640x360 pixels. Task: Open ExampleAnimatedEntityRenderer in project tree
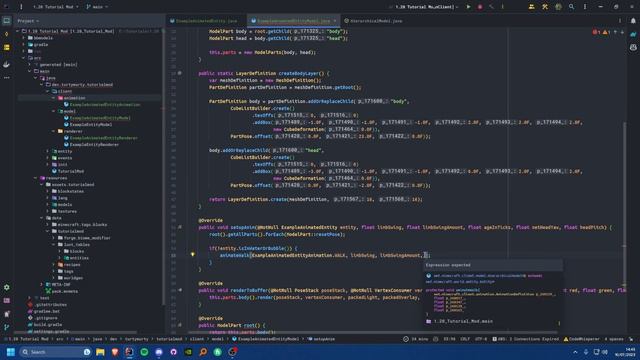(103, 138)
